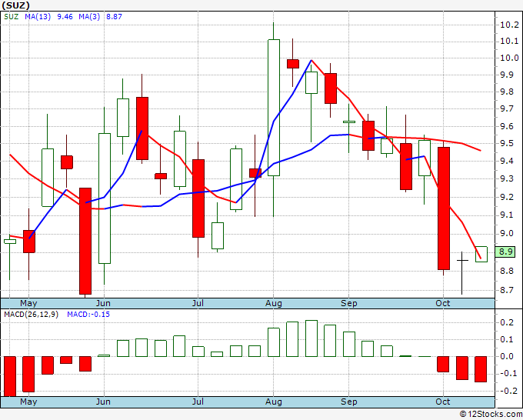Click the last red MACD histogram bar
Image resolution: width=523 pixels, height=420 pixels.
tap(481, 369)
